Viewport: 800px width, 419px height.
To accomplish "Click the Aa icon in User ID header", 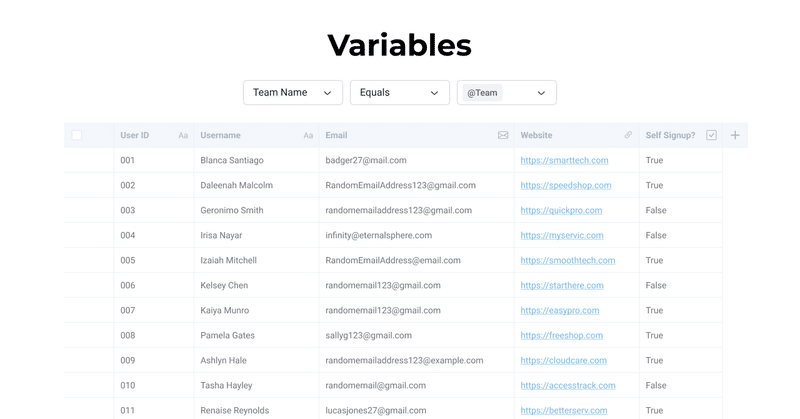I will click(x=183, y=135).
